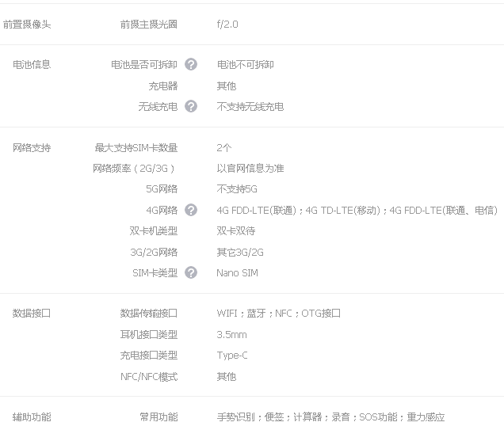Image resolution: width=504 pixels, height=426 pixels.
Task: Click help icon beside SIM卡类型
Action: (x=191, y=272)
